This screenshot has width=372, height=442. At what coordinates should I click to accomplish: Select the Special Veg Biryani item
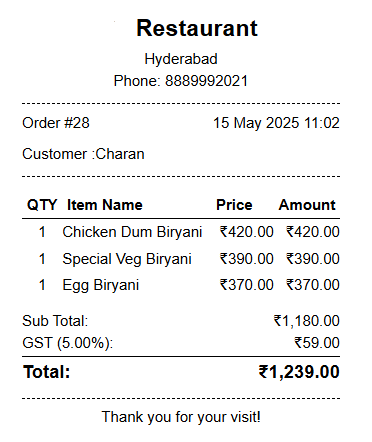click(x=127, y=259)
